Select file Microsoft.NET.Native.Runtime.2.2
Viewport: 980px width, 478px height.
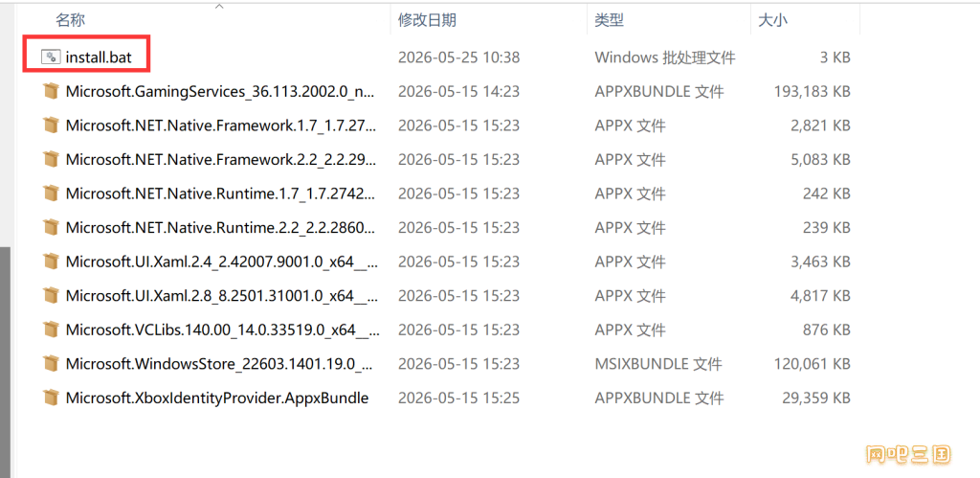(x=221, y=227)
